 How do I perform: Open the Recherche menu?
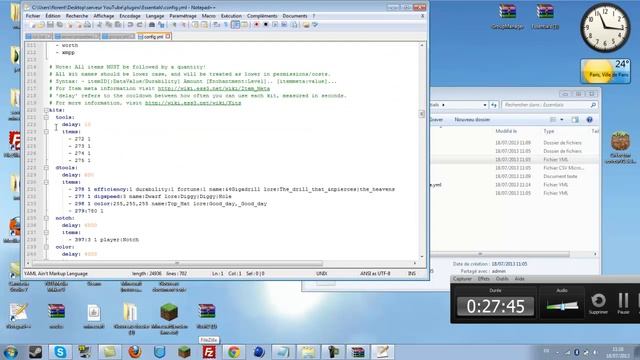click(77, 16)
